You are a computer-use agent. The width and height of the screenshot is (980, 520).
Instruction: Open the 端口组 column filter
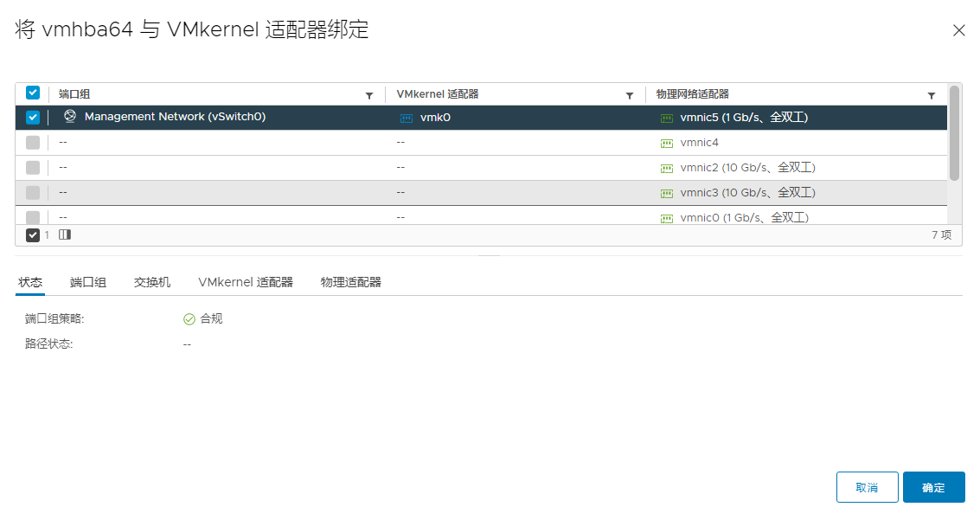click(369, 94)
